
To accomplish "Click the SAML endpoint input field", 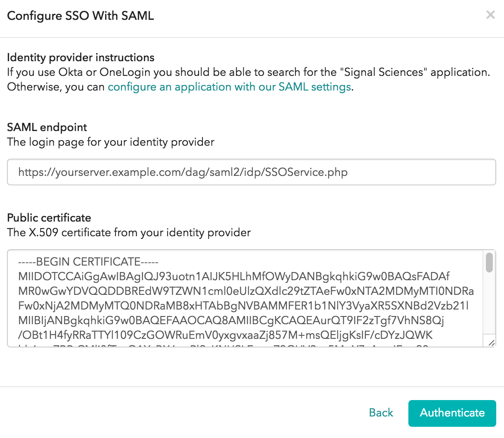I will 251,172.
